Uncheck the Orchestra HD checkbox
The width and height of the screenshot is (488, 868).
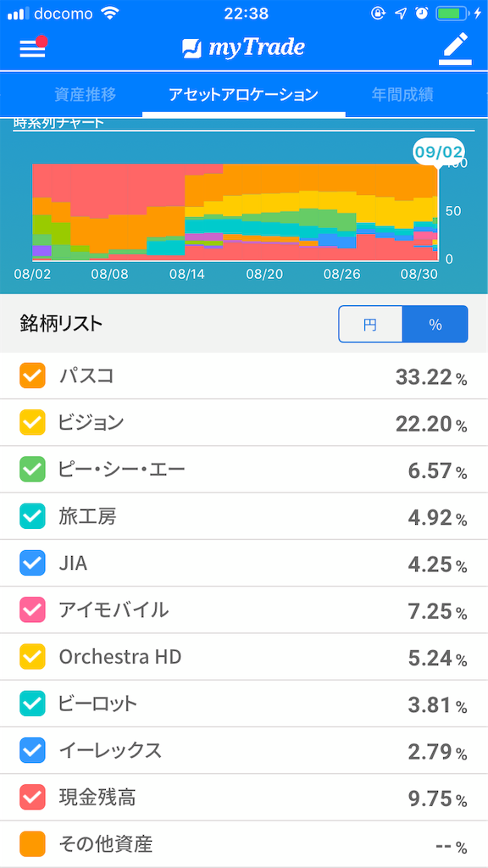[x=33, y=656]
